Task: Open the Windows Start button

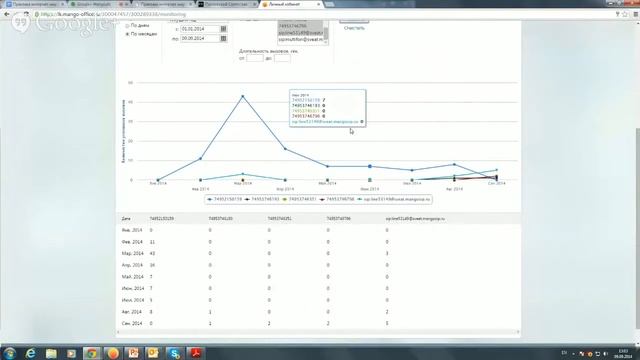Action: 9,353
